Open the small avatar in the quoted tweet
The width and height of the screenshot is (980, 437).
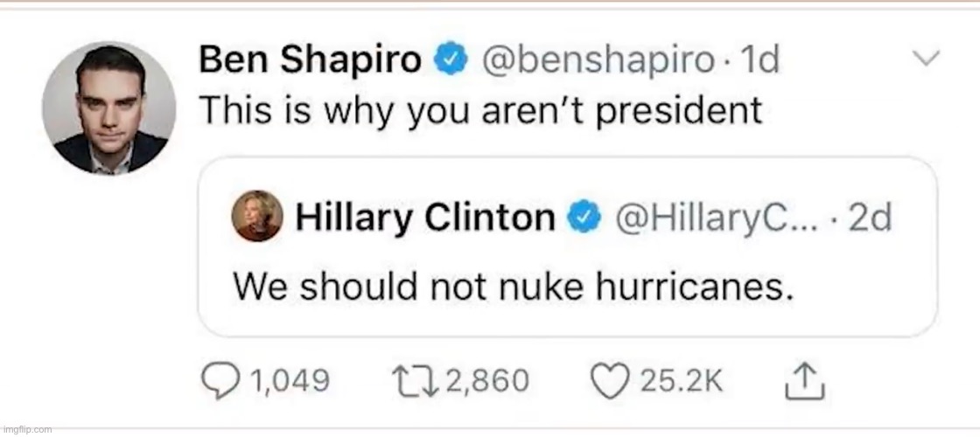[x=258, y=216]
